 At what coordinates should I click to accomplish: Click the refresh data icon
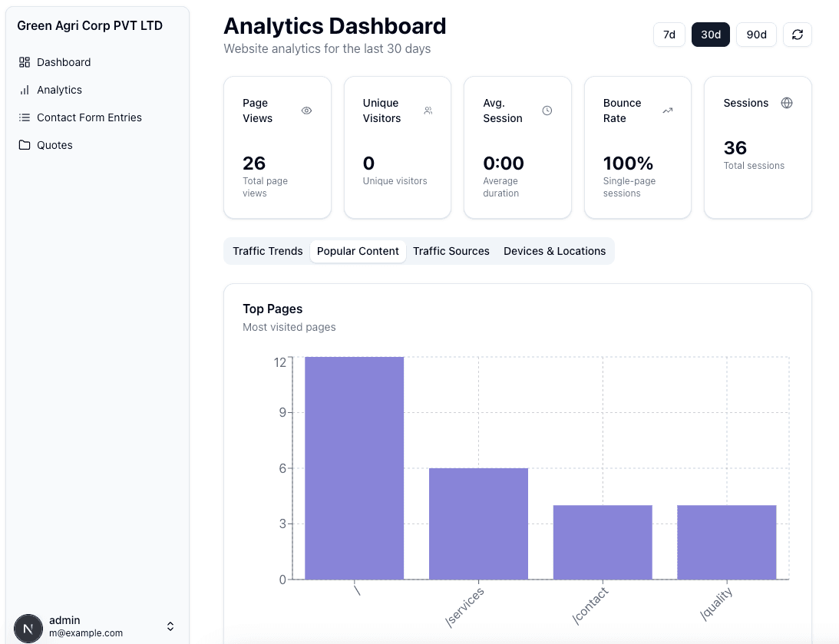(797, 35)
